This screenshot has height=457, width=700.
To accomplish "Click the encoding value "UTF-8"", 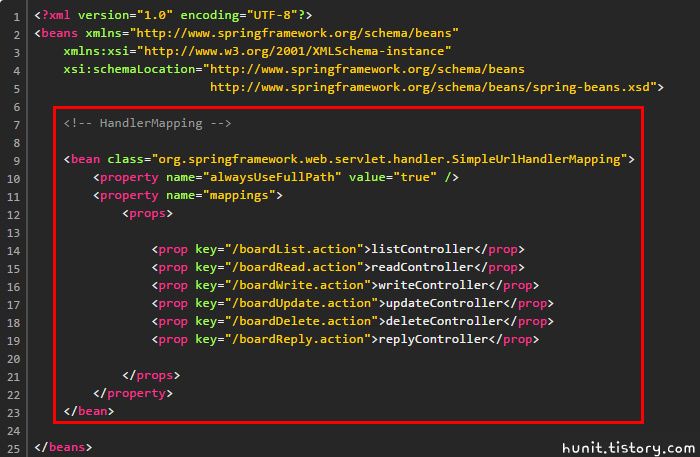I will [272, 15].
